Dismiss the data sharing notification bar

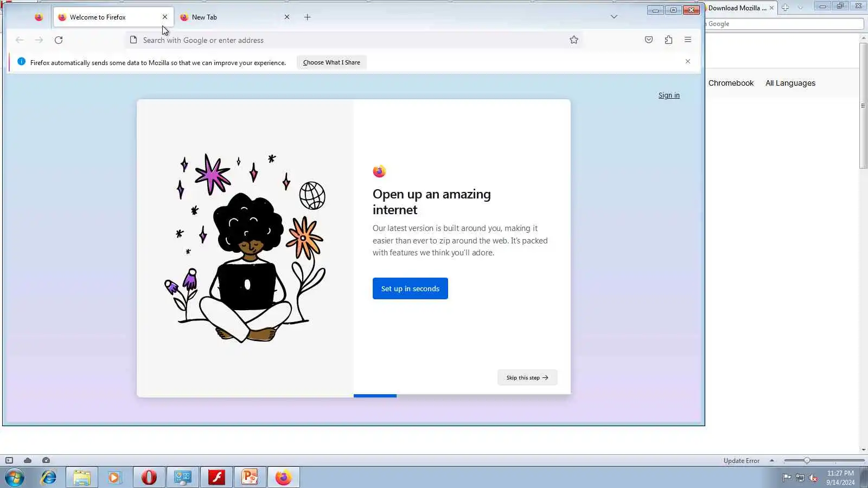[x=688, y=62]
